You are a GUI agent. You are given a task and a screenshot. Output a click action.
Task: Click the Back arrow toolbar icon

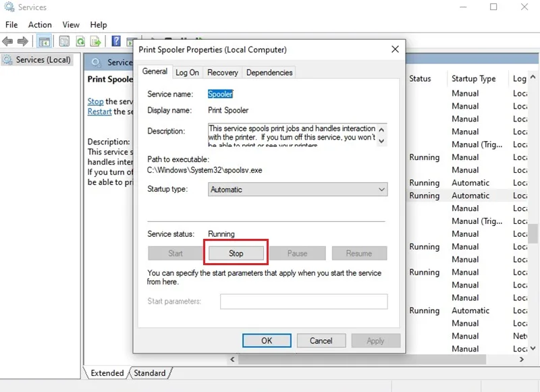click(x=7, y=42)
